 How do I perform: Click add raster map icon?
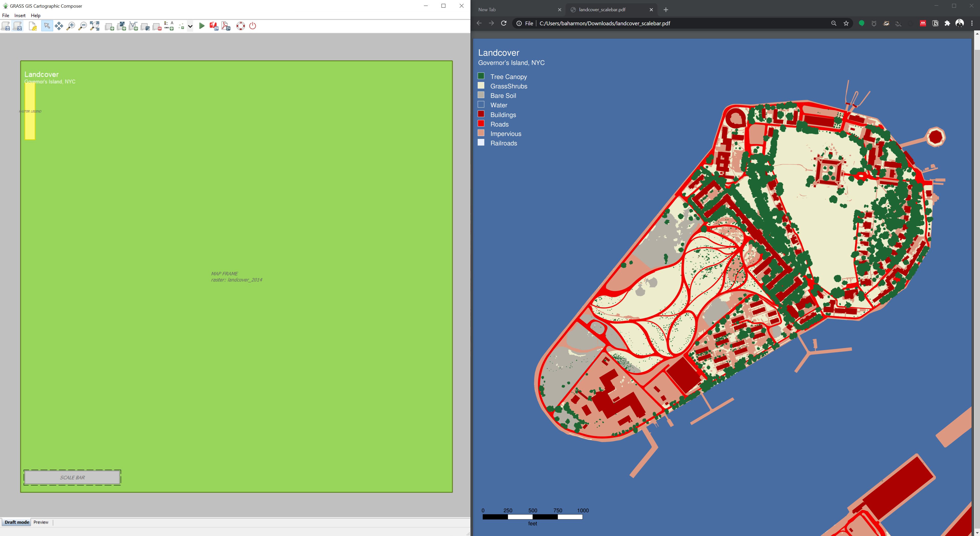tap(121, 26)
